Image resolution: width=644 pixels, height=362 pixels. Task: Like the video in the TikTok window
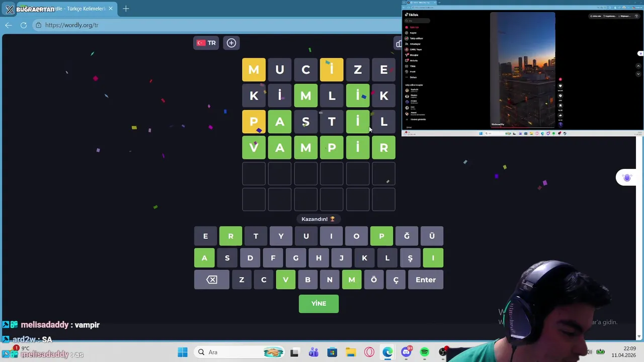click(x=560, y=86)
